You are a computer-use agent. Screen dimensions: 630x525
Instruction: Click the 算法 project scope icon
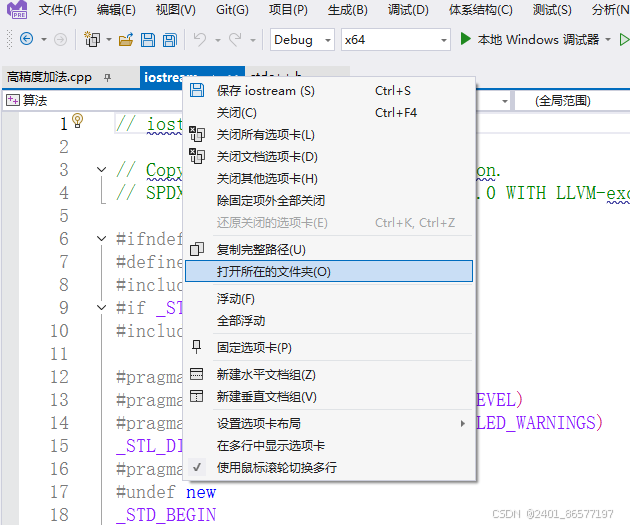tap(12, 100)
